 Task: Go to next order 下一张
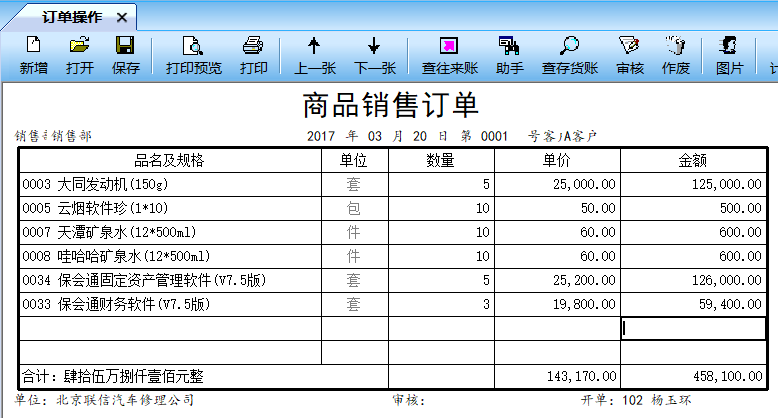click(375, 55)
